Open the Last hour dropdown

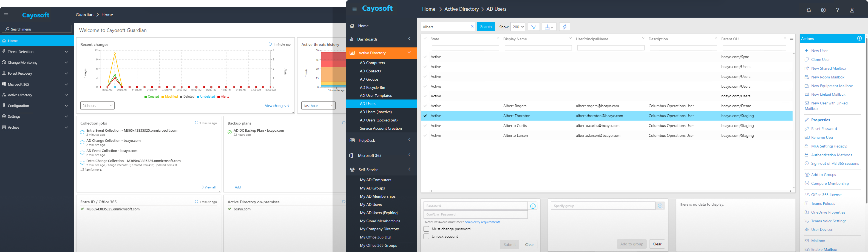[319, 106]
